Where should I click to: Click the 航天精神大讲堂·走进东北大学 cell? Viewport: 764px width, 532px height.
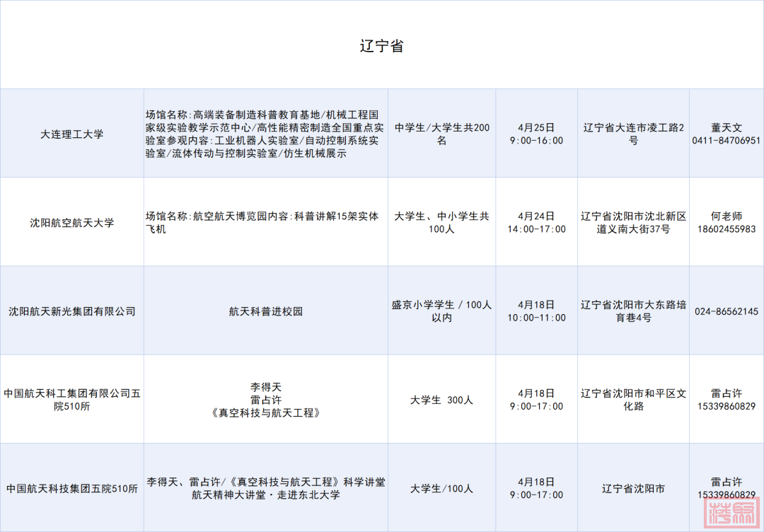click(x=266, y=487)
